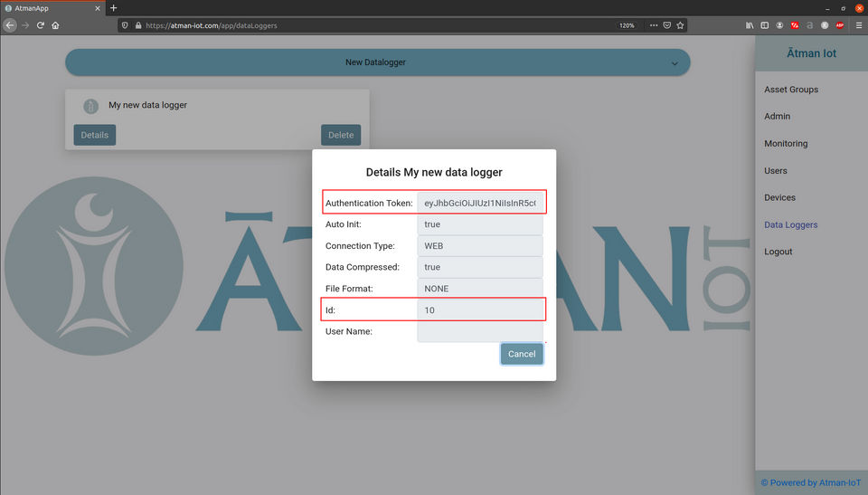The height and width of the screenshot is (495, 868).
Task: Click the 'Details My new data logger' heading
Action: [x=434, y=173]
